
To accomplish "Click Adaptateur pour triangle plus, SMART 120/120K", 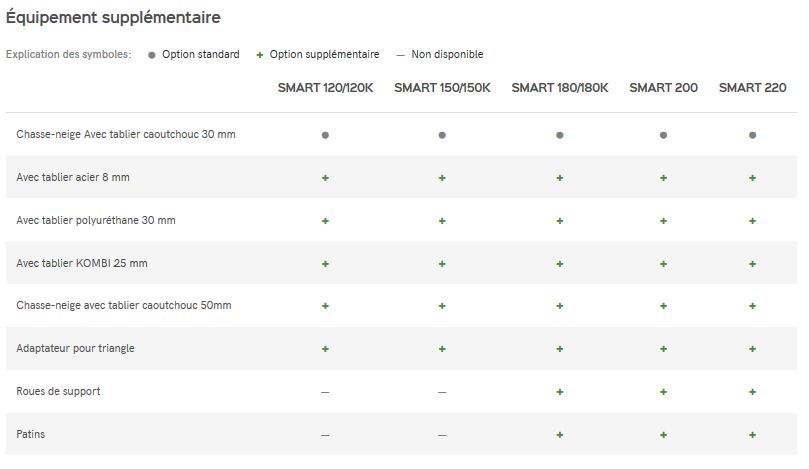I will (325, 349).
